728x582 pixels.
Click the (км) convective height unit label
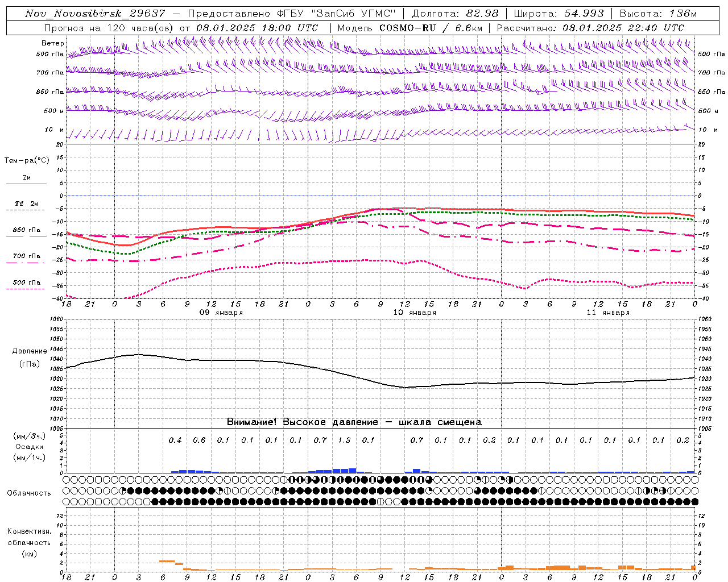(29, 554)
